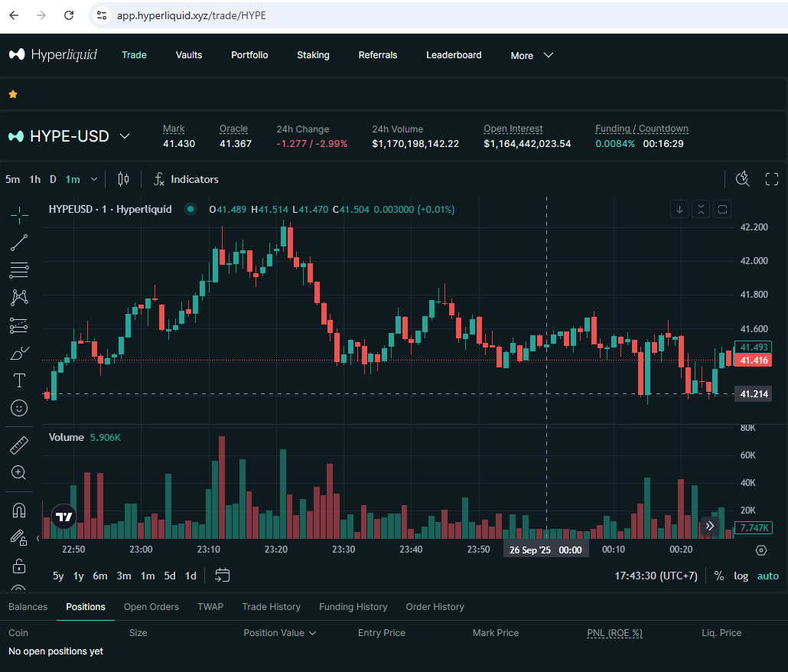The image size is (788, 672).
Task: Maximize the main chart pane
Action: coord(722,209)
